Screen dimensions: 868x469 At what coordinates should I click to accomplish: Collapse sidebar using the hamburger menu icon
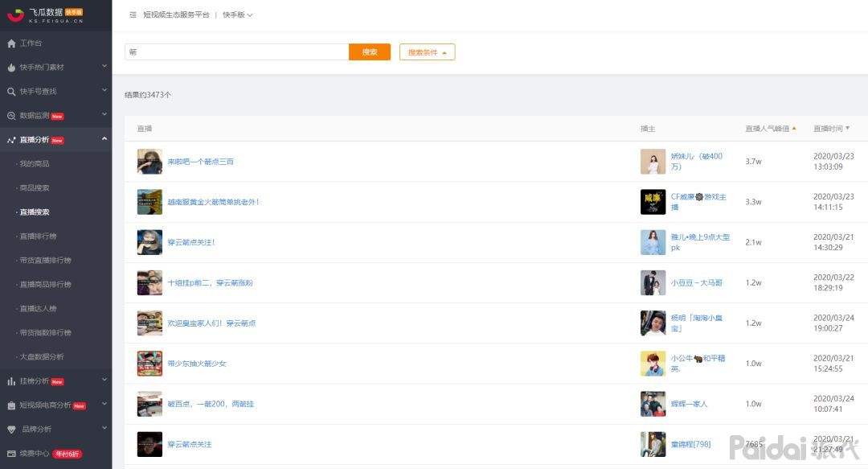click(133, 15)
